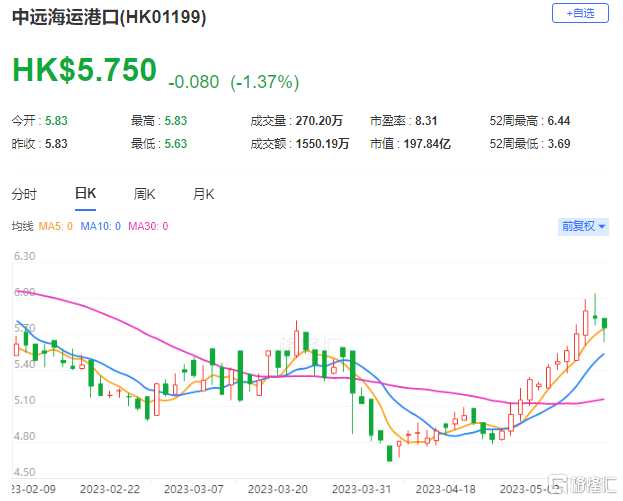The width and height of the screenshot is (623, 501).
Task: Toggle the MA30 moving average label
Action: pyautogui.click(x=148, y=226)
